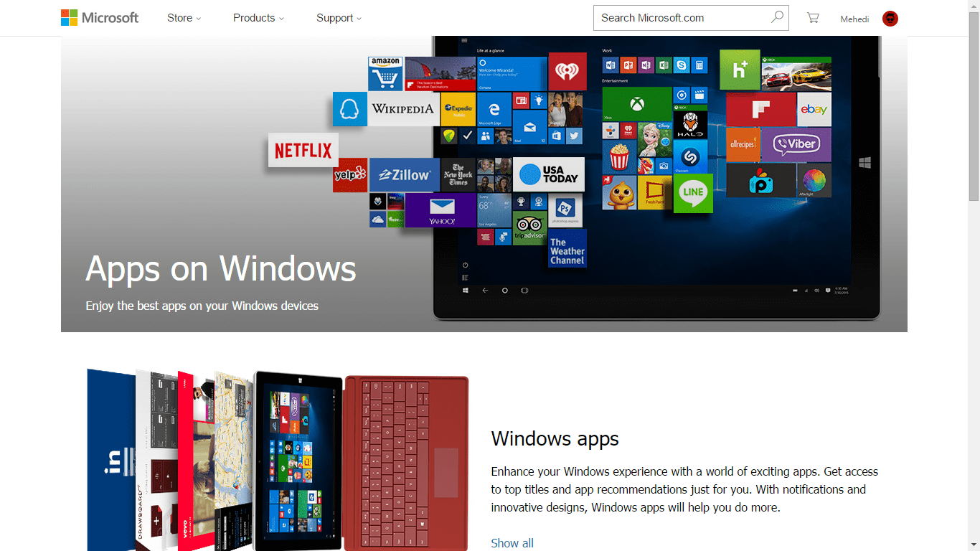Click the Surface tablet with red keyboard image
The width and height of the screenshot is (980, 551).
[278, 460]
